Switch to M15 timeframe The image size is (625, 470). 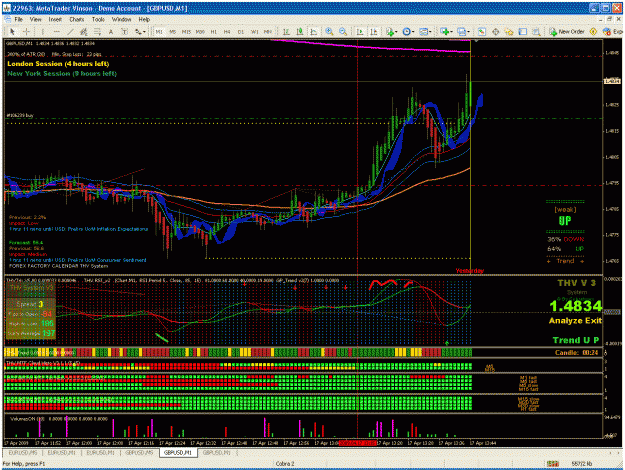(x=186, y=32)
